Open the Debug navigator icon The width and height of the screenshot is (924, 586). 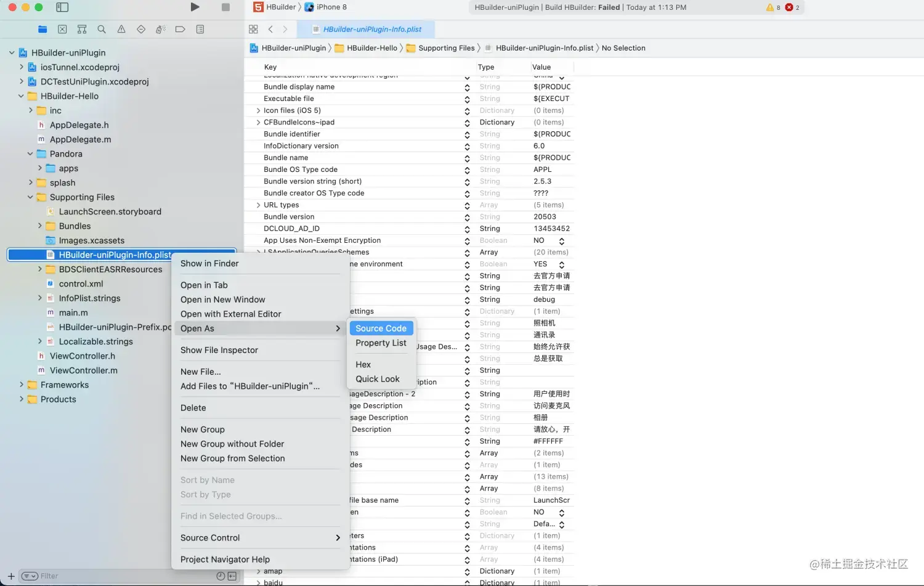click(x=161, y=29)
